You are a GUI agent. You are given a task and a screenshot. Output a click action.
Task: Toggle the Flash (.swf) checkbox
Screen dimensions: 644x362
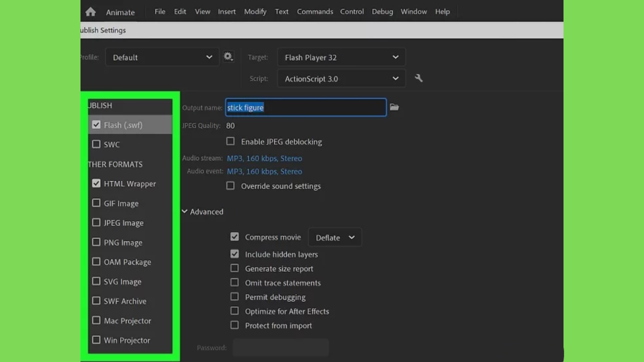click(x=96, y=125)
